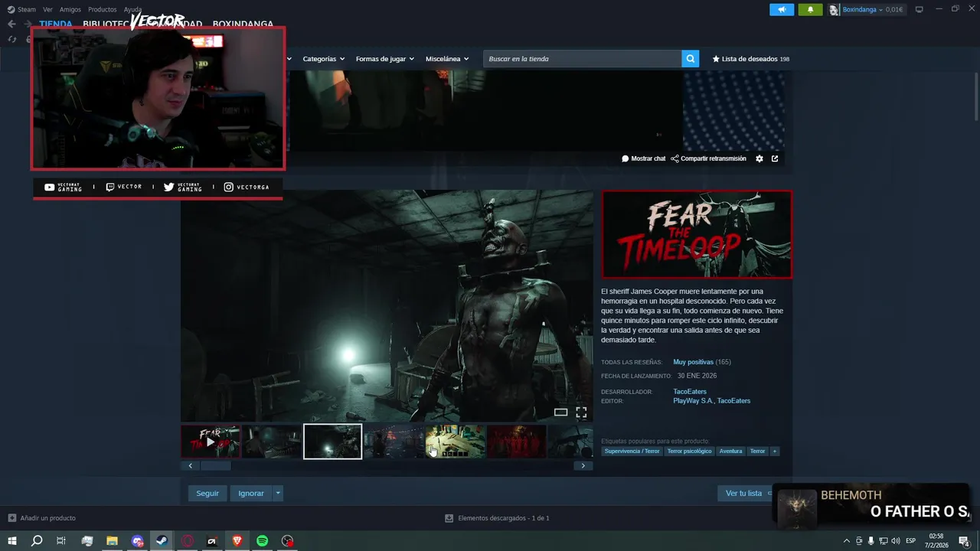Open broadcast settings gear icon
Screen dimensions: 980x551
pos(759,158)
